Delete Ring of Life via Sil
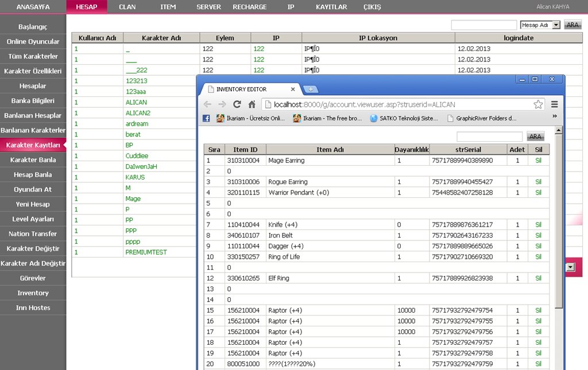 click(539, 257)
